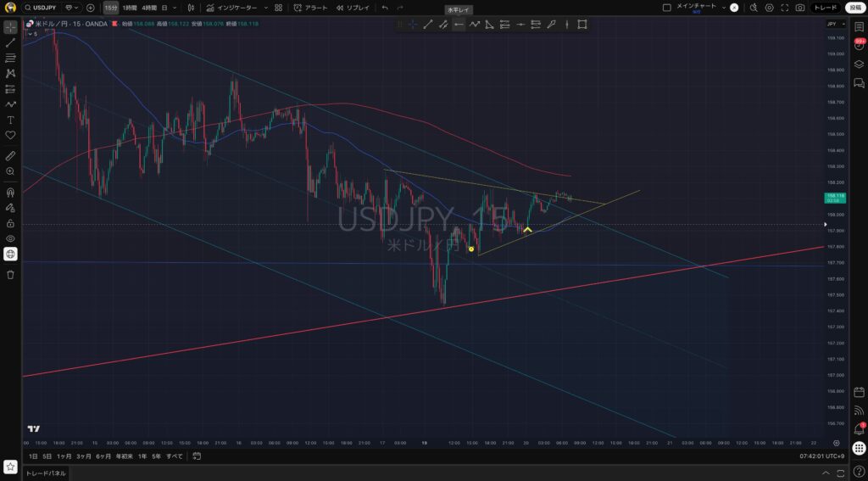
Task: Click the undo arrow in top toolbar
Action: 385,8
